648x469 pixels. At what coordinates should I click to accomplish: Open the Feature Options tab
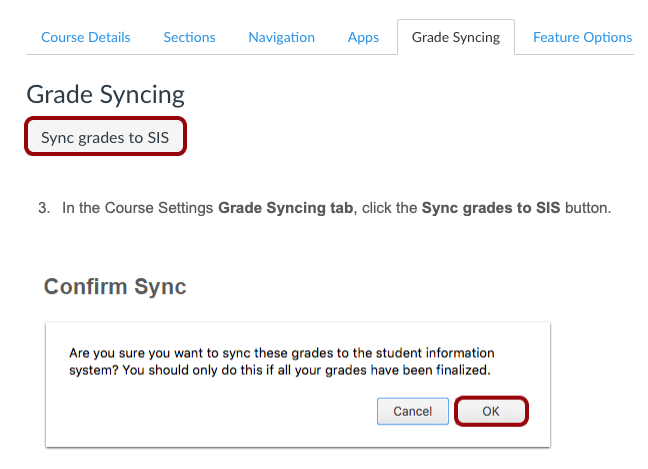click(x=582, y=37)
